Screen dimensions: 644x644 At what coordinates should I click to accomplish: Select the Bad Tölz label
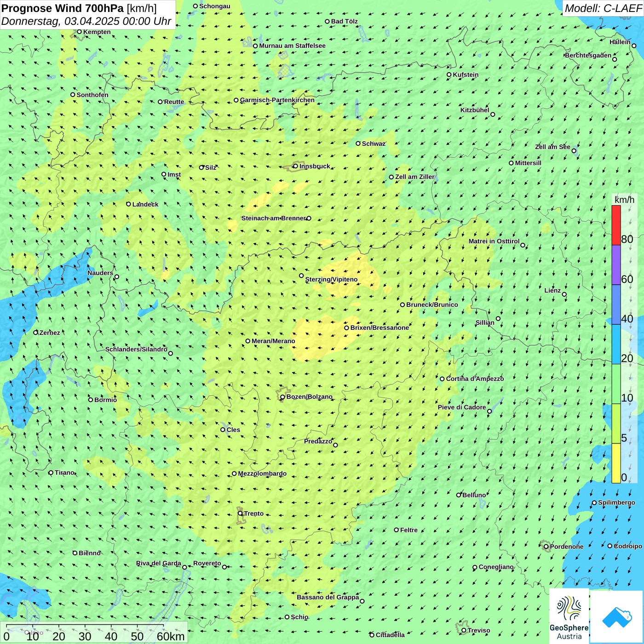coord(344,21)
